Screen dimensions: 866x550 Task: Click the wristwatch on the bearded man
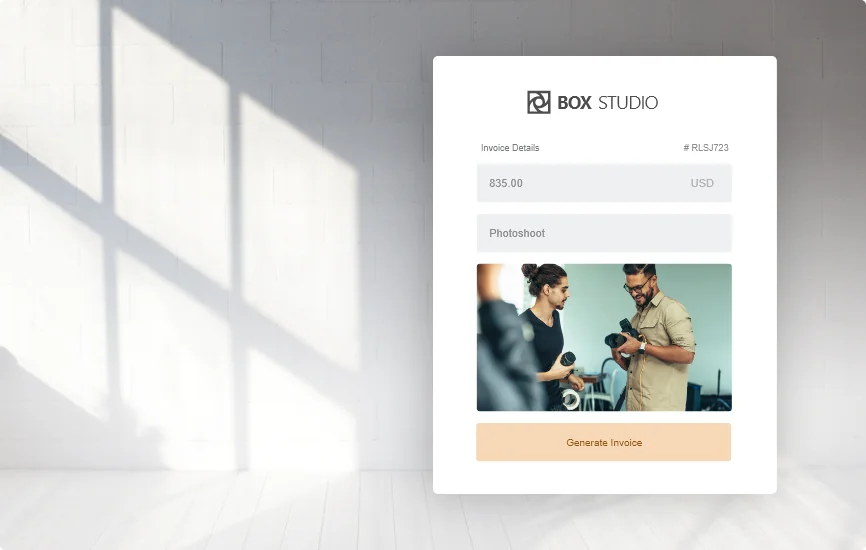tap(642, 347)
